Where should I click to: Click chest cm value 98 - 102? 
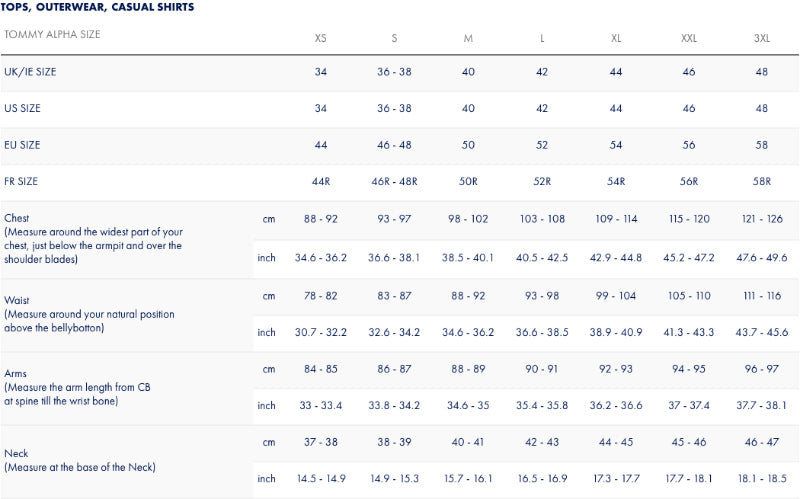(x=468, y=219)
